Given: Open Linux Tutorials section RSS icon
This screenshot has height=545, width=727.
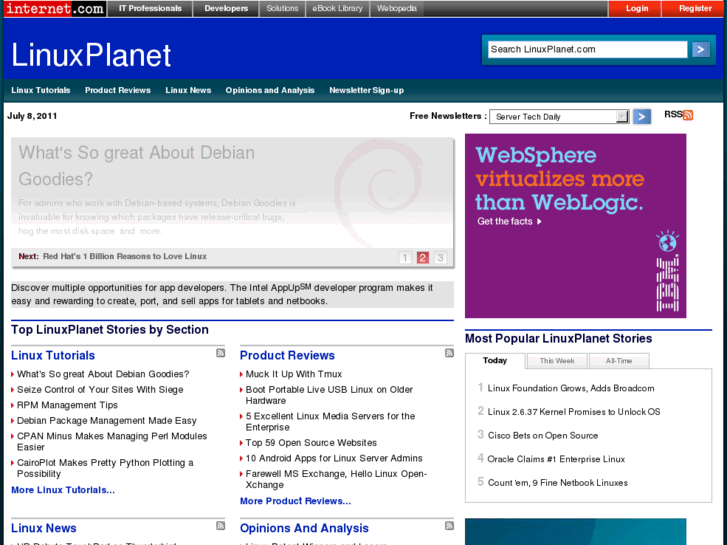Looking at the screenshot, I should tap(220, 353).
